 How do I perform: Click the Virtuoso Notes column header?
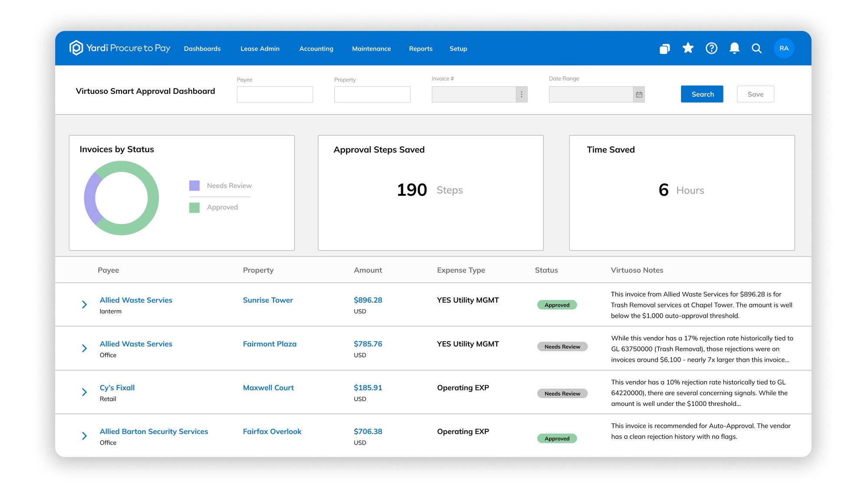tap(637, 270)
